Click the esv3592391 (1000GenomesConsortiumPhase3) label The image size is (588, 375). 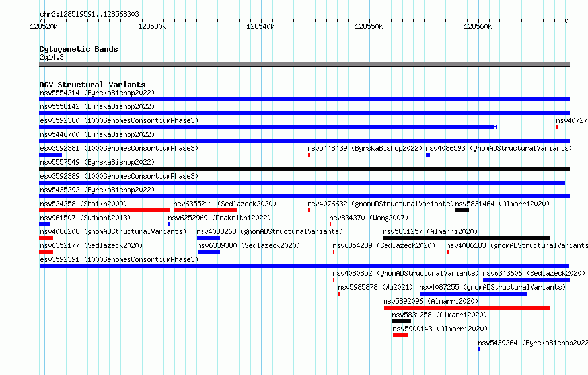pos(119,259)
